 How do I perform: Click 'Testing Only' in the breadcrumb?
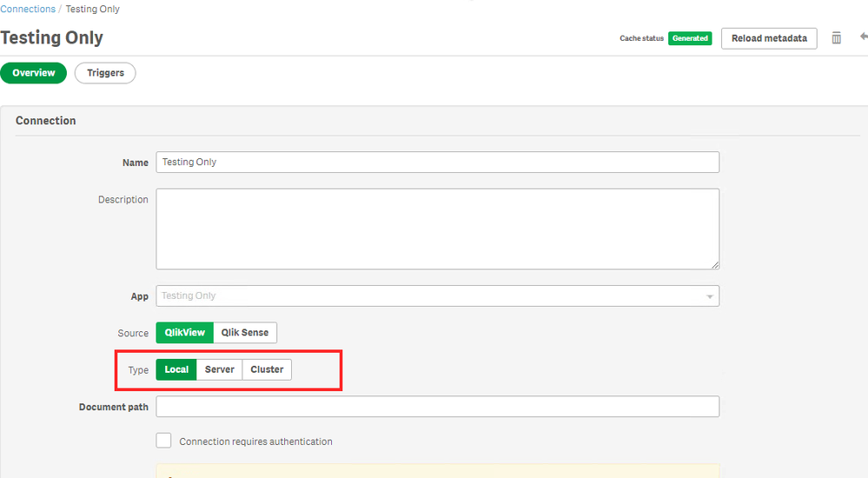tap(92, 9)
